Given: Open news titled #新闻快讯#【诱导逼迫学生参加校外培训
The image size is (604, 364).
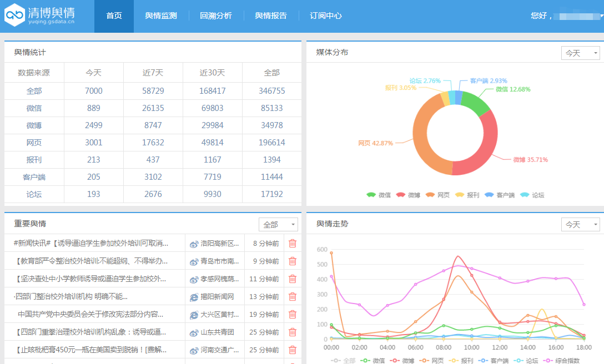Looking at the screenshot, I should pos(91,244).
